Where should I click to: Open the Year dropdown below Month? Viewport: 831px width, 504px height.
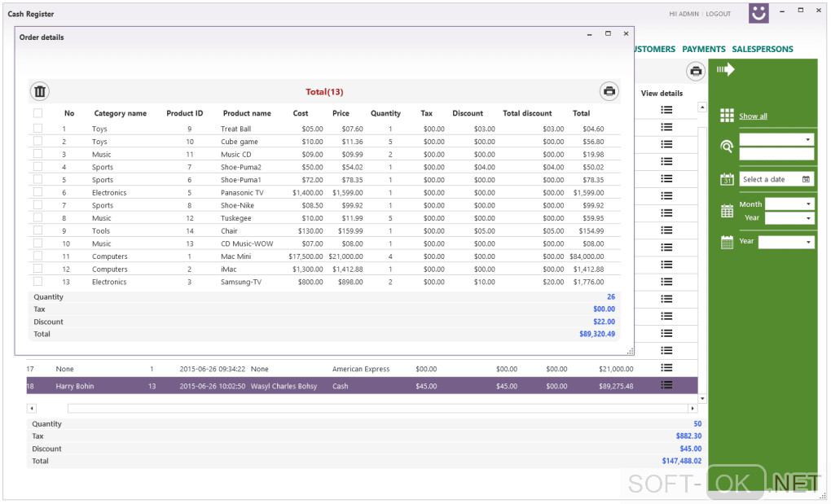click(789, 217)
